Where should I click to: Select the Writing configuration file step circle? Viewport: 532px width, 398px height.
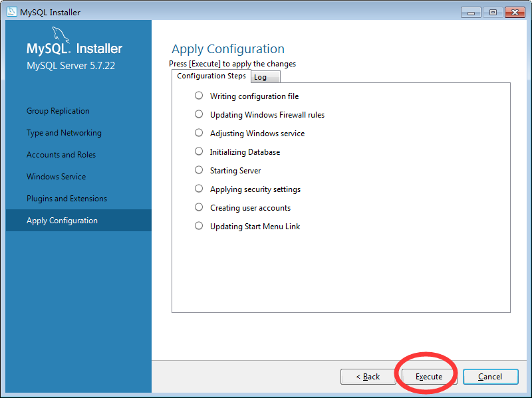click(199, 96)
